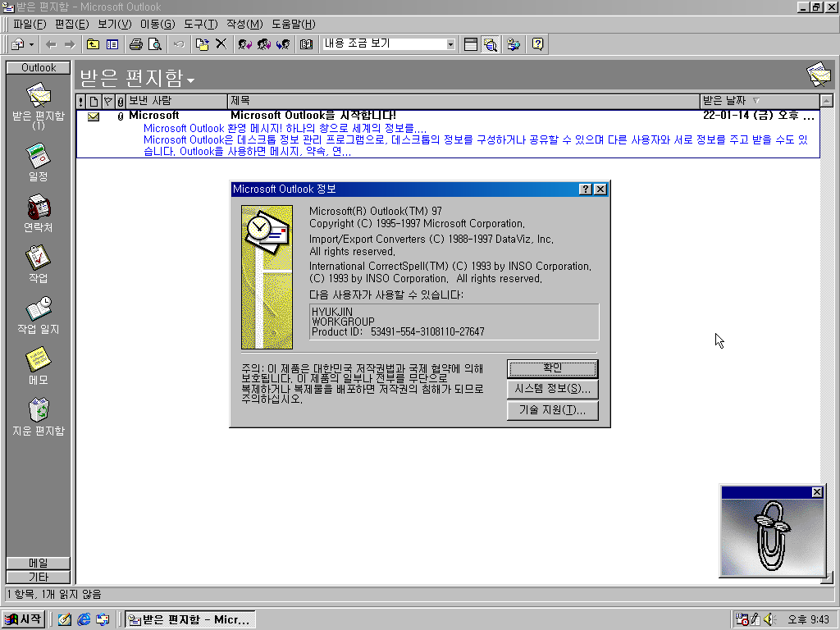Click the Find Items icon

[x=514, y=44]
